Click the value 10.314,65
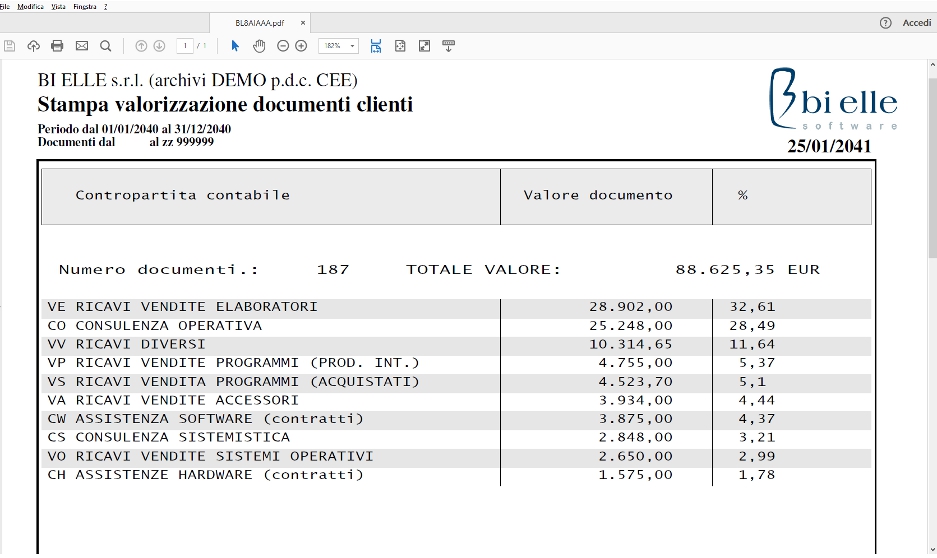 631,345
